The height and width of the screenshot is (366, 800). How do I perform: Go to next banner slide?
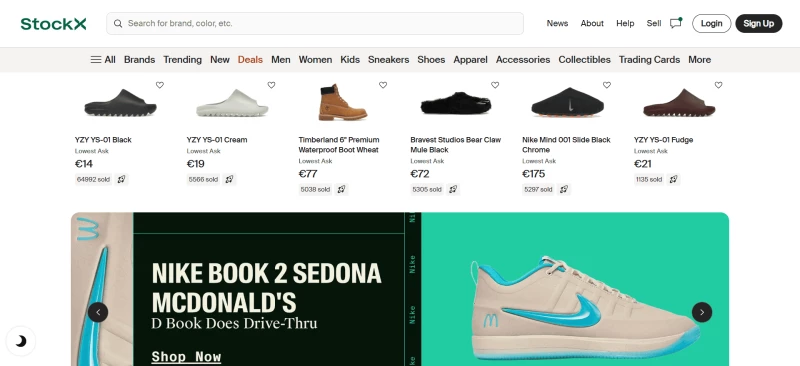point(702,312)
